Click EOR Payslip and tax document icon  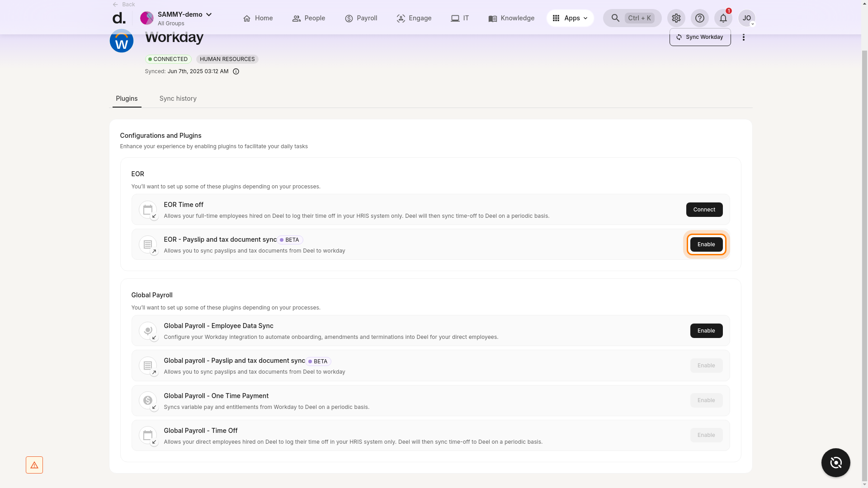[x=147, y=244]
